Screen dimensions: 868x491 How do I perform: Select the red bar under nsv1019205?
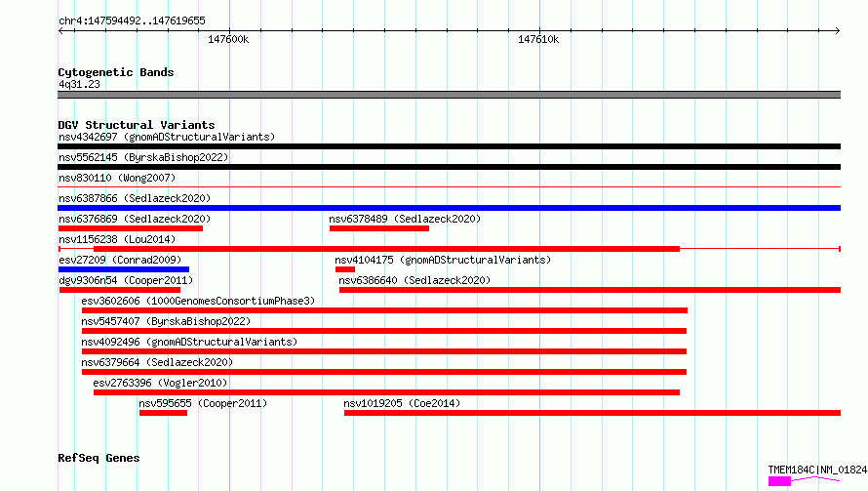point(592,413)
